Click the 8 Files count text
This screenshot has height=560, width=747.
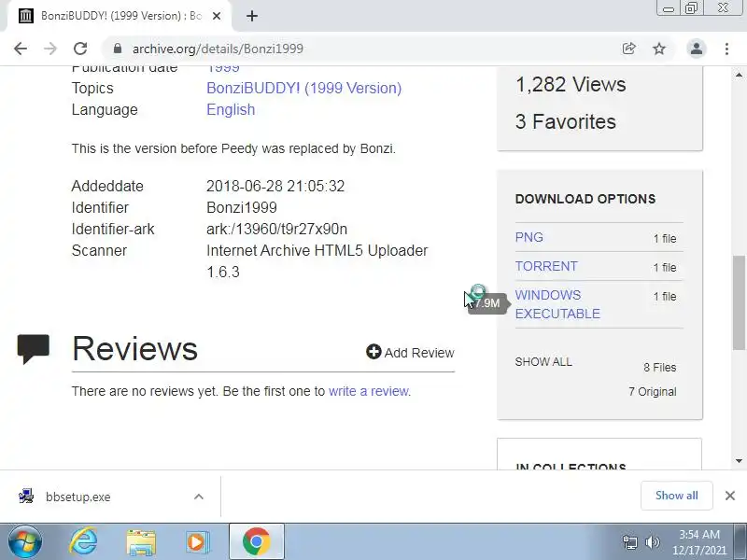point(660,368)
